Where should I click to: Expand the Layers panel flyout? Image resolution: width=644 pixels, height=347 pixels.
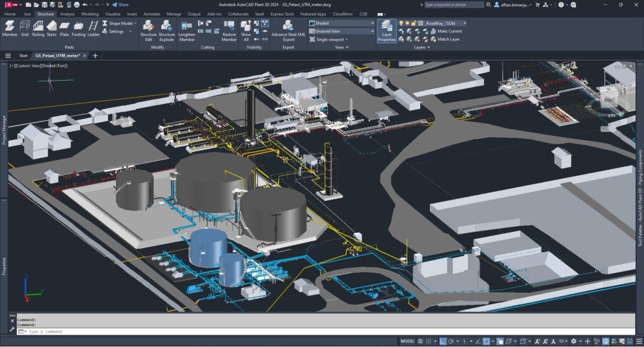tap(422, 47)
